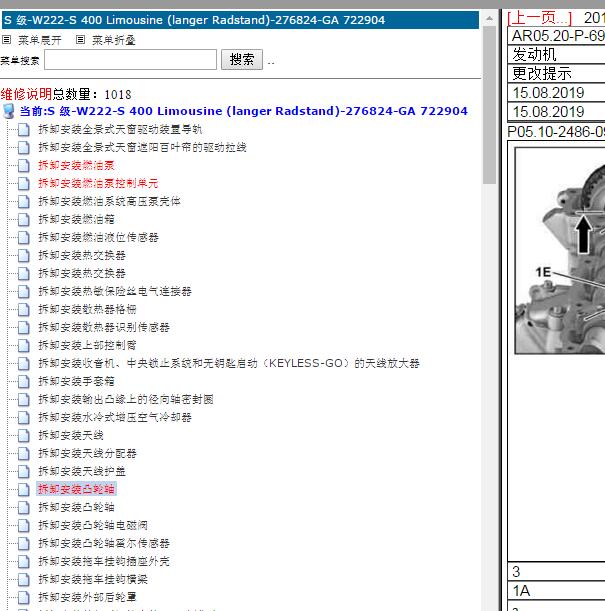
Task: Click the 1A table cell
Action: pyautogui.click(x=557, y=591)
